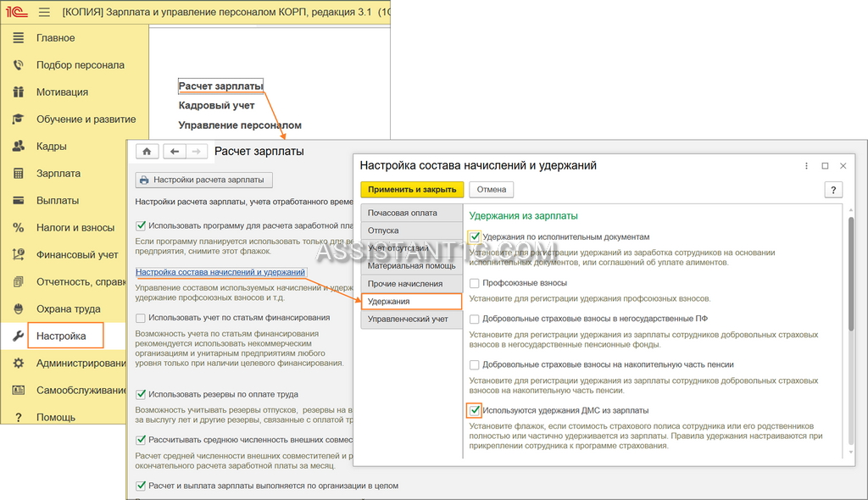Click the 1C logo icon

coord(17,12)
